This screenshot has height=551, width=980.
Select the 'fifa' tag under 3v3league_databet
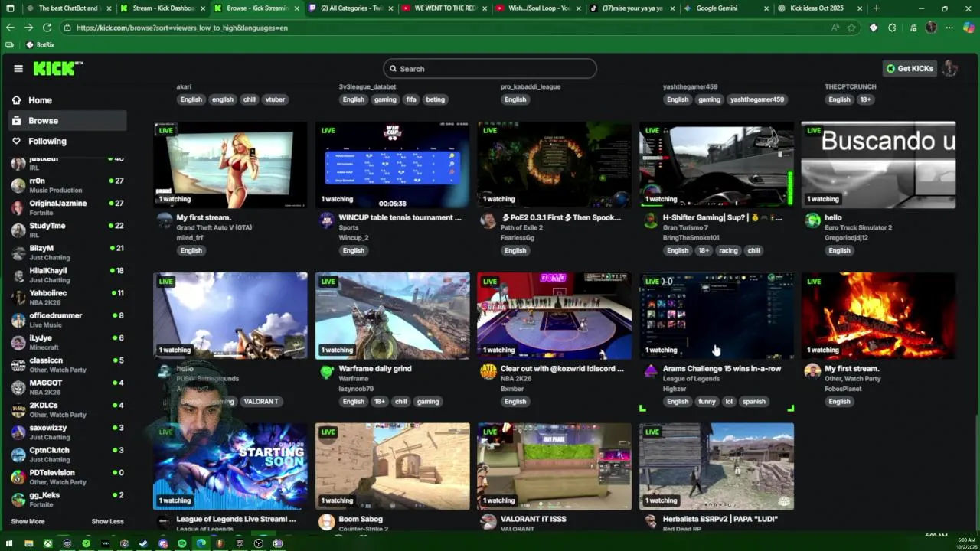(x=411, y=99)
